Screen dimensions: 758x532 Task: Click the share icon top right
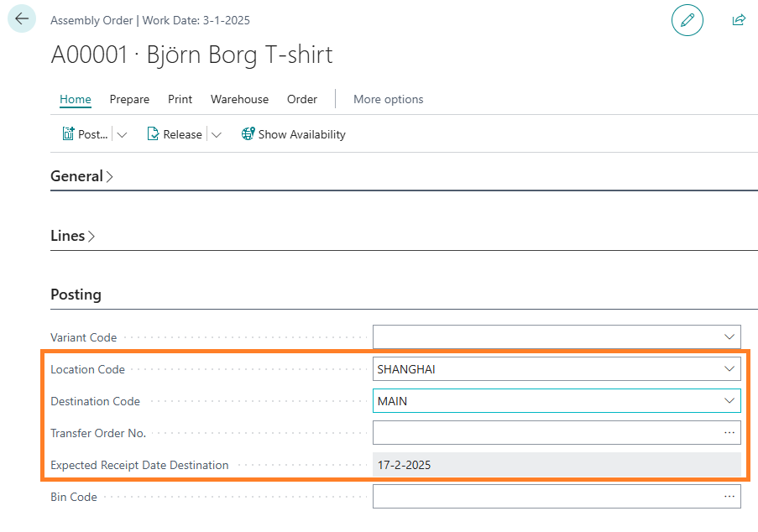pyautogui.click(x=739, y=20)
